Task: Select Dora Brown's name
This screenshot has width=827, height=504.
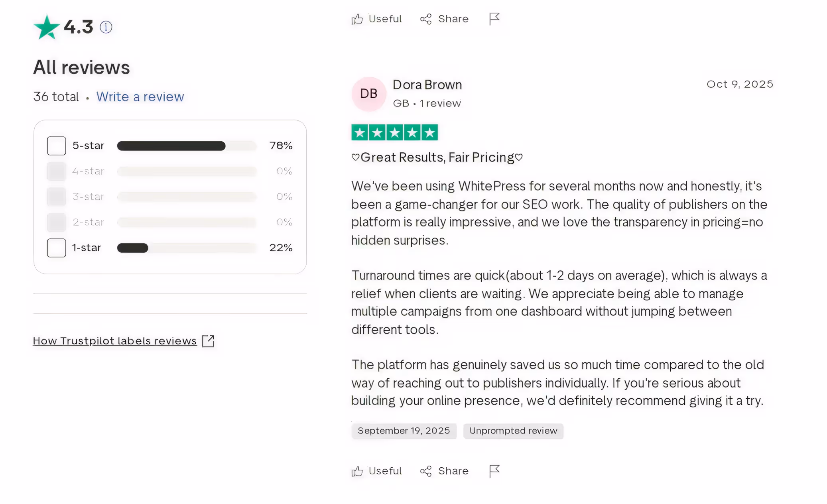Action: [x=427, y=85]
